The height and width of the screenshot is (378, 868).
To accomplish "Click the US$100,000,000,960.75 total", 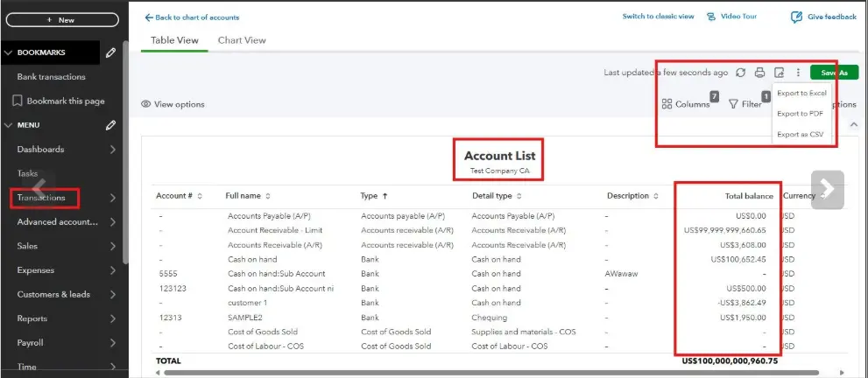I will coord(730,360).
